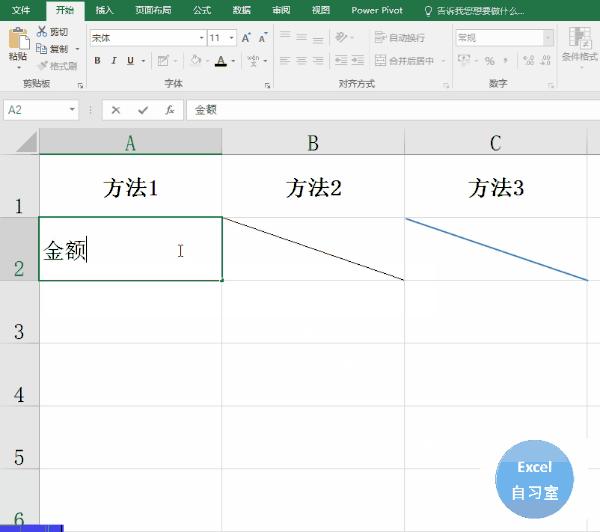Click the phonetic guide (wén) icon
This screenshot has height=532, width=600.
[x=253, y=60]
